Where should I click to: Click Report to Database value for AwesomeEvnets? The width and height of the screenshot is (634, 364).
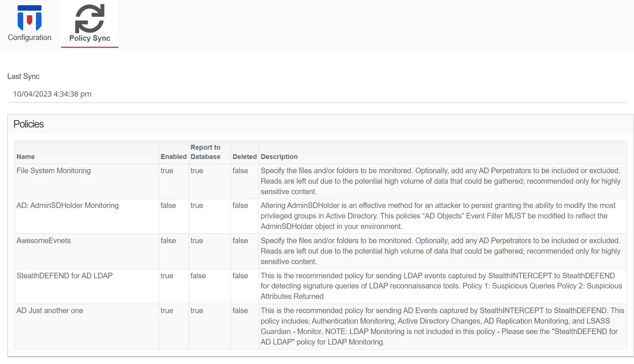(x=197, y=241)
